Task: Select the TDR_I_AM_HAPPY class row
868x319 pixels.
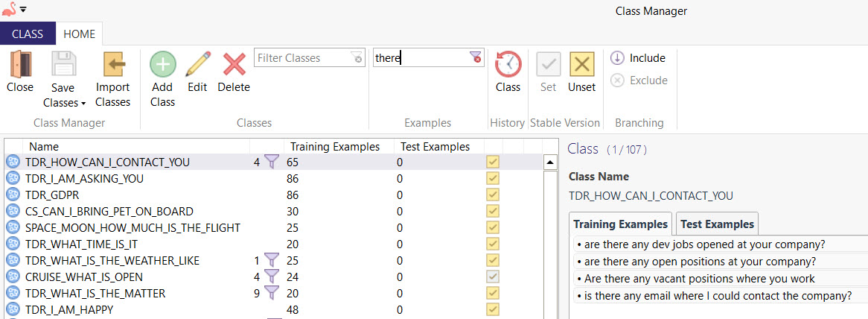Action: [x=69, y=309]
